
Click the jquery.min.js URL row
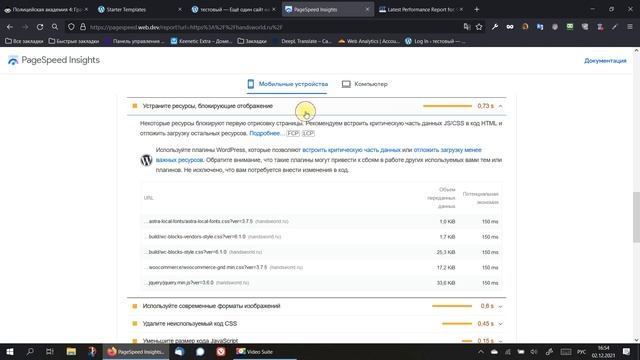coord(321,282)
